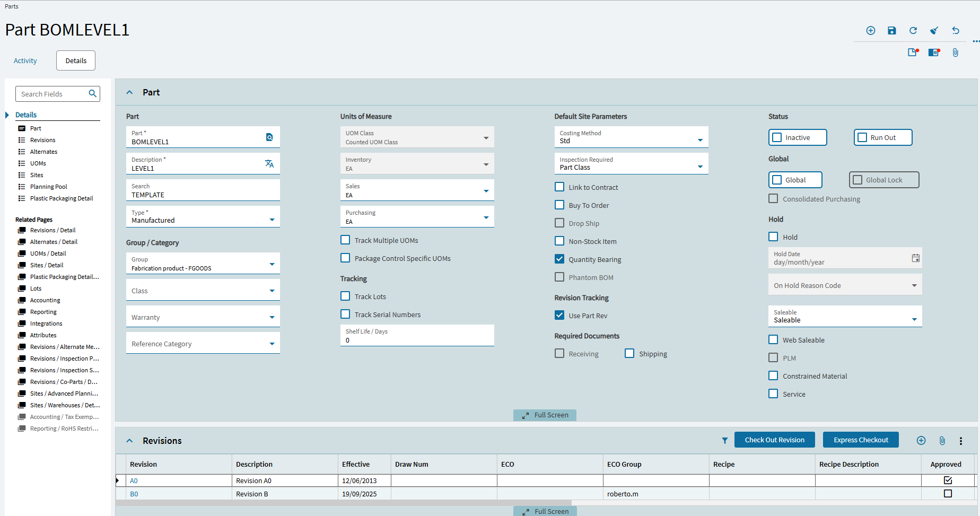Open Full Screen for the Part panel
The image size is (980, 516).
click(545, 415)
